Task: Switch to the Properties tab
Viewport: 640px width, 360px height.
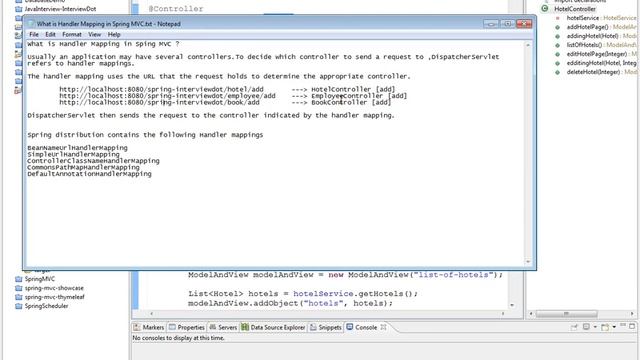Action: click(x=191, y=327)
